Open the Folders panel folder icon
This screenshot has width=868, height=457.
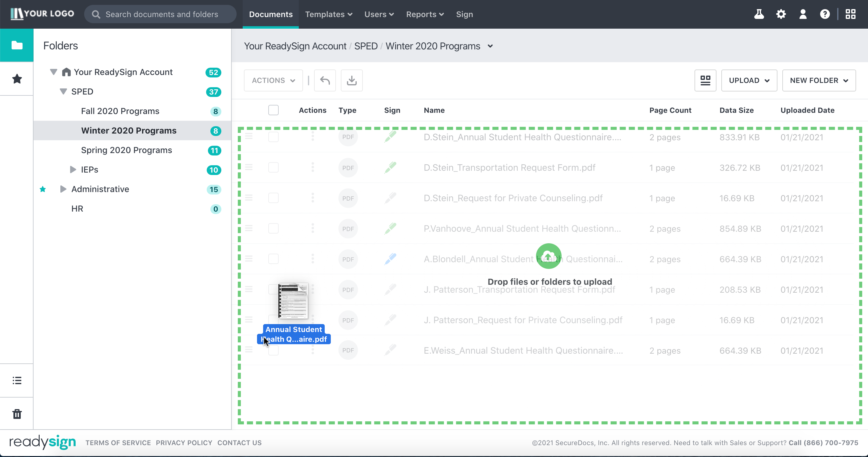pyautogui.click(x=16, y=45)
